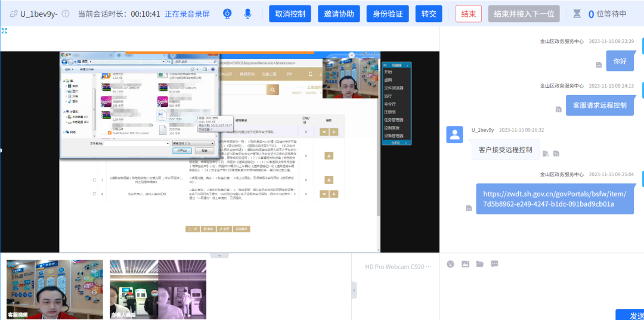Click the second icon after 客户接受远程控制

click(556, 153)
